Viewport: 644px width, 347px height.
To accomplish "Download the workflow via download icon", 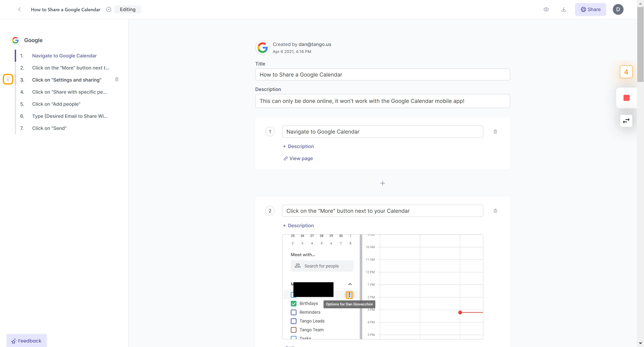I will (563, 10).
